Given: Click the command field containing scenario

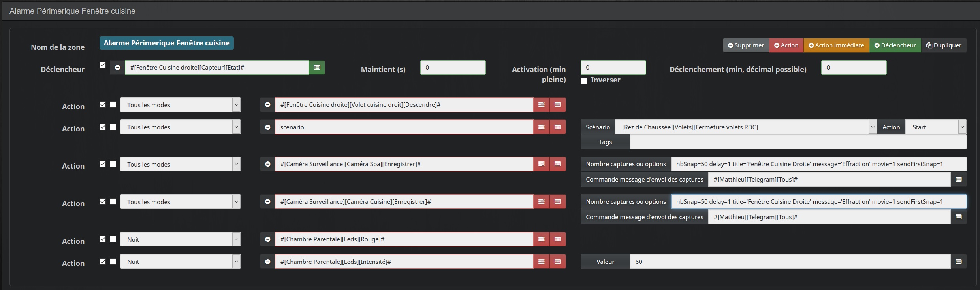Looking at the screenshot, I should (404, 127).
